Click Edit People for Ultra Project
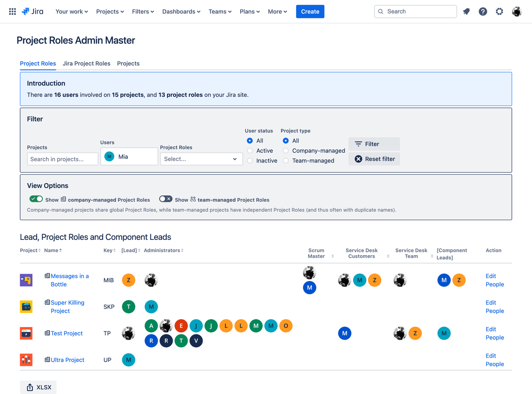This screenshot has height=394, width=532. pos(495,360)
